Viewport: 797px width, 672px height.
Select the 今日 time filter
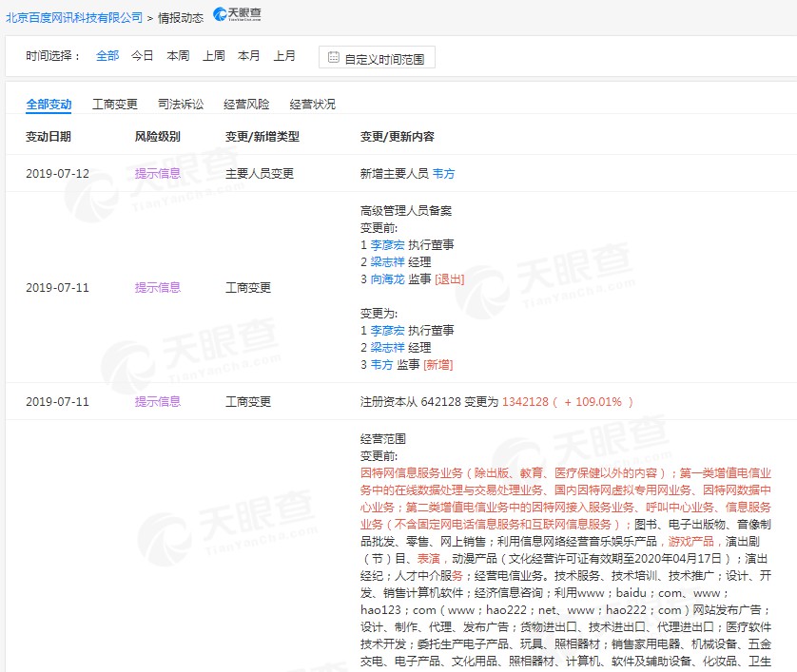click(x=143, y=55)
